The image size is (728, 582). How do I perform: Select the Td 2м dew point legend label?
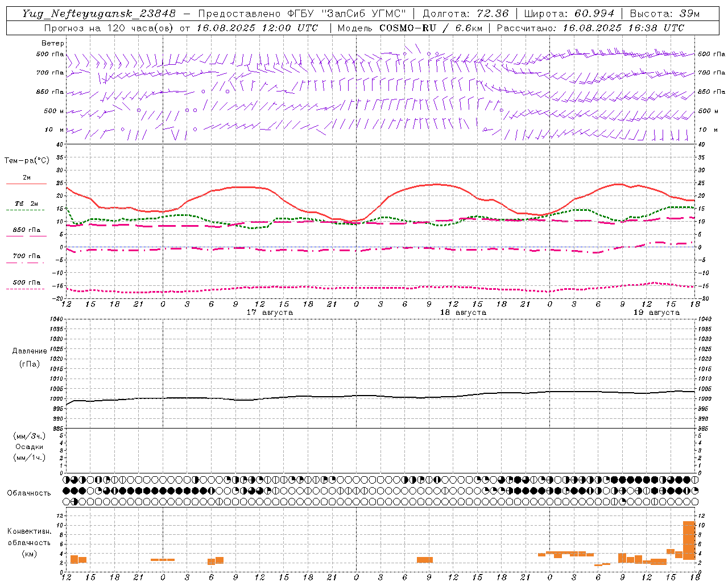26,203
